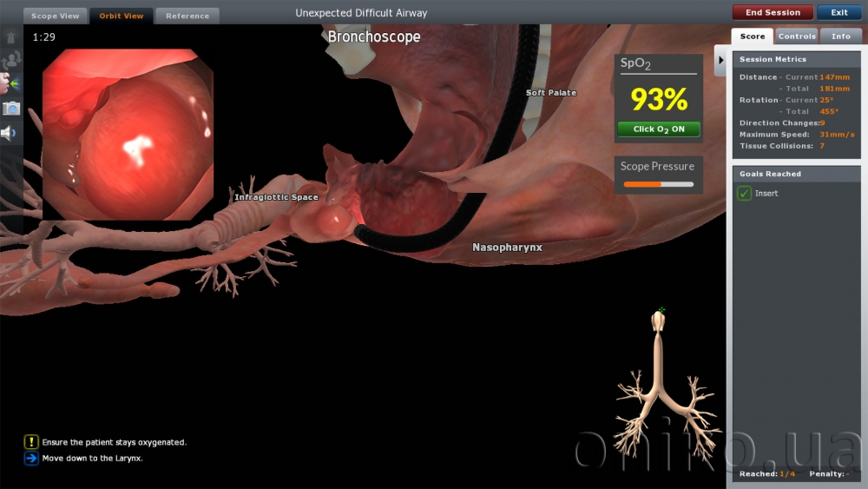Viewport: 868px width, 489px height.
Task: Click the blue arrow Larynx instruction icon
Action: coord(31,458)
